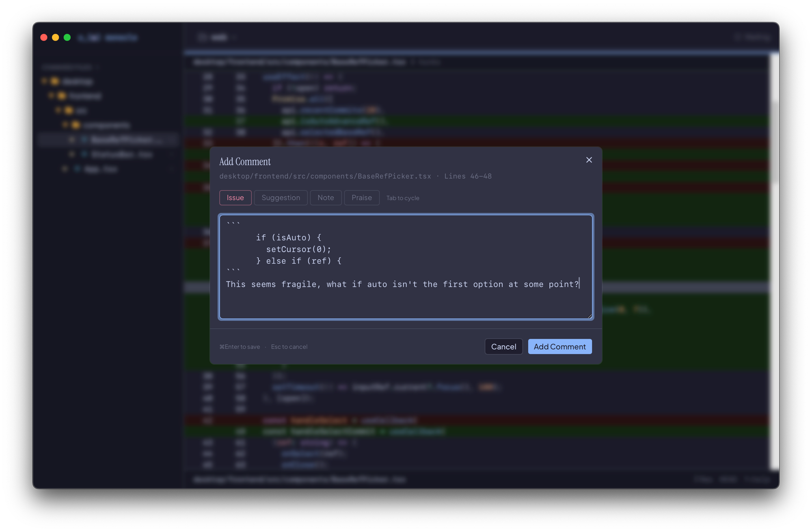812x532 pixels.
Task: Click the 'Tab to cycle' hint text
Action: pos(403,198)
